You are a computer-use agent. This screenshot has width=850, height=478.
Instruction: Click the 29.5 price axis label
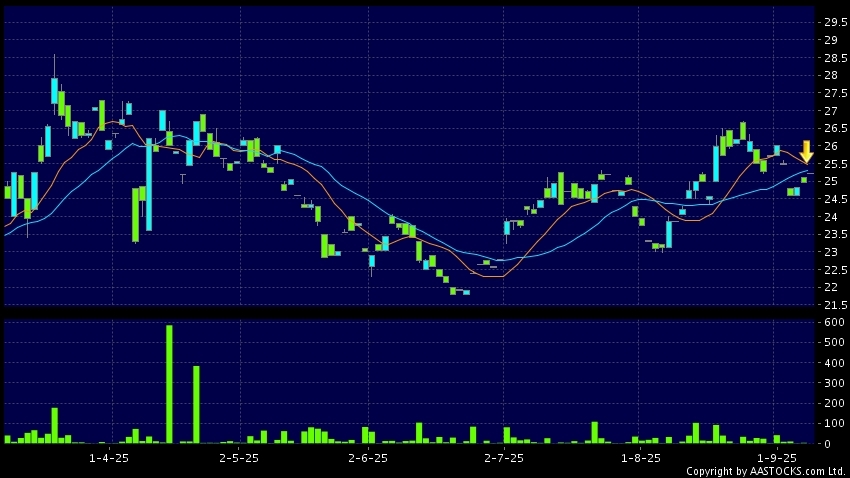point(835,22)
